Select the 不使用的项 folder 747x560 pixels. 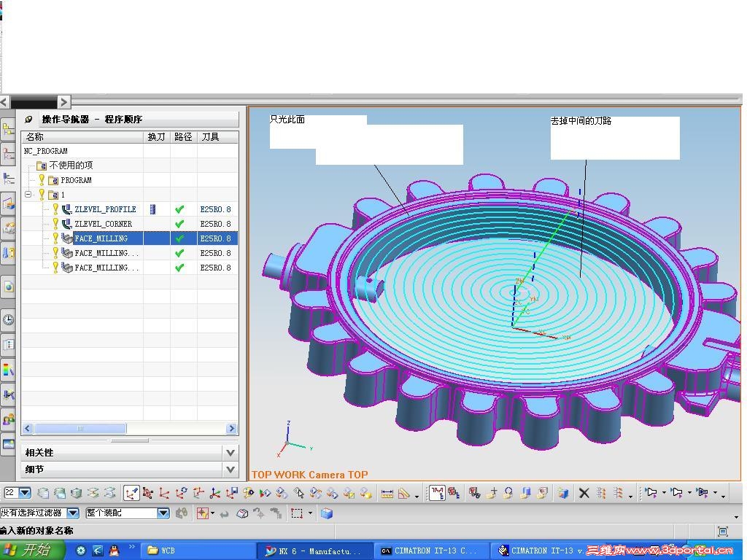[71, 166]
